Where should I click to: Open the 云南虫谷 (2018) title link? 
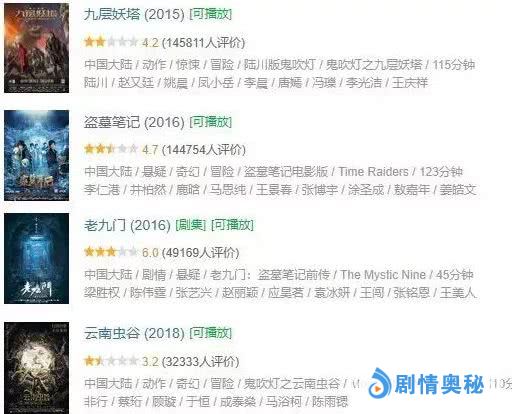[x=134, y=333]
